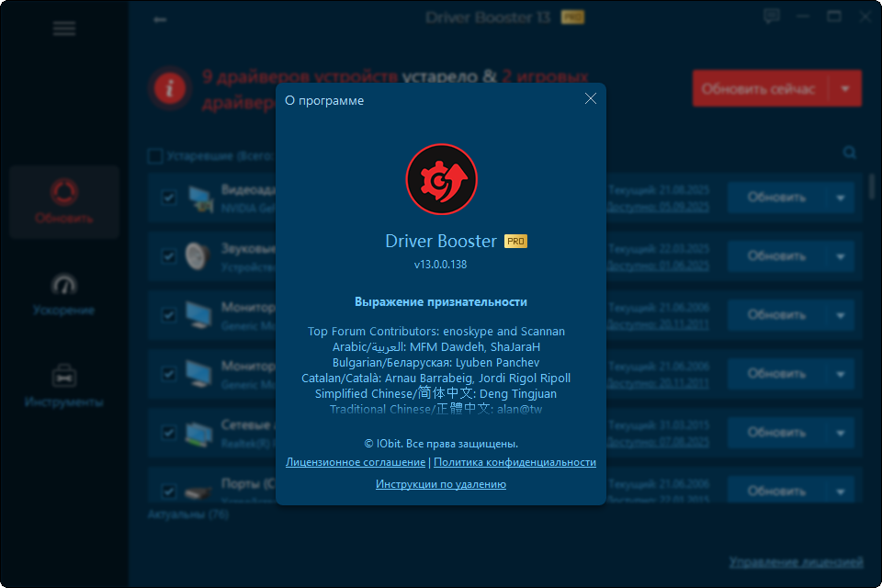The width and height of the screenshot is (882, 588).
Task: Expand dropdown next to second monitor Обновить
Action: pos(841,374)
